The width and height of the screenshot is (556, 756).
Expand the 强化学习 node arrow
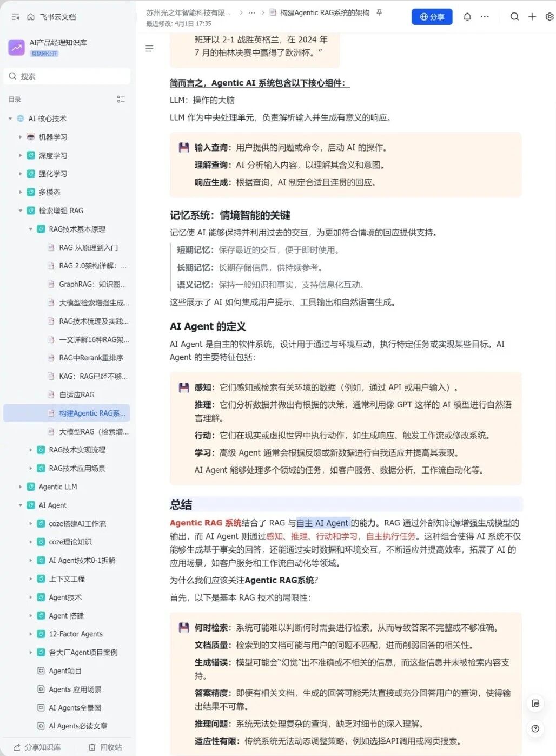pos(20,174)
